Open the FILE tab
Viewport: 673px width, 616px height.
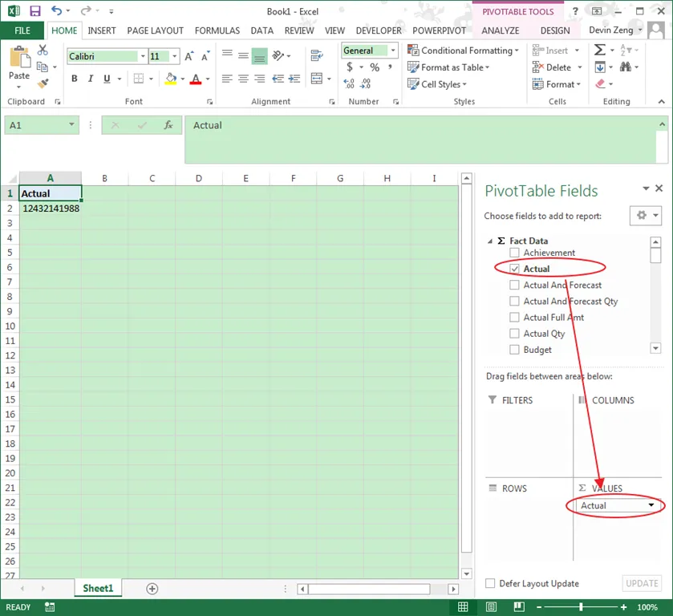[x=22, y=30]
